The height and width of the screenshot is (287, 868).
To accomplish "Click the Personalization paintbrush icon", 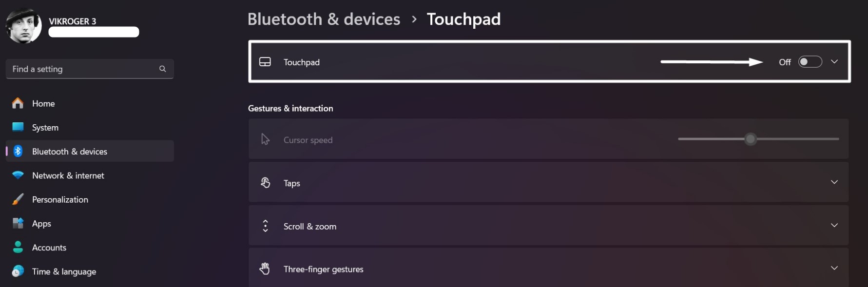I will click(x=18, y=199).
